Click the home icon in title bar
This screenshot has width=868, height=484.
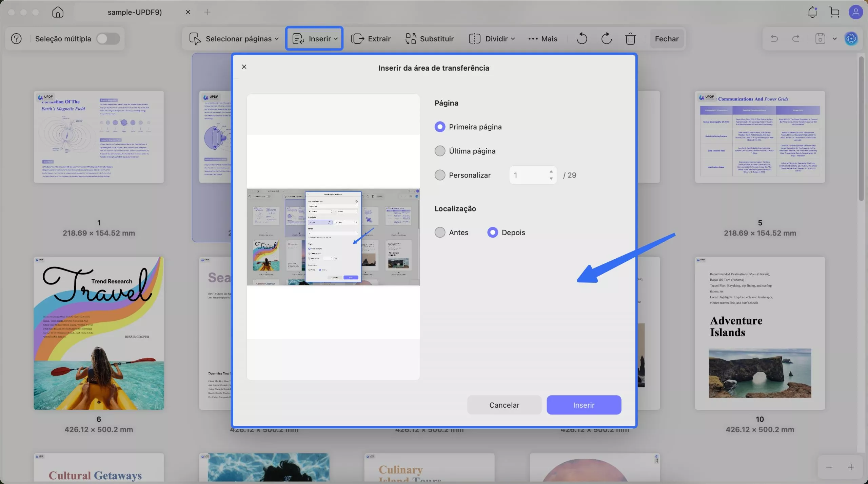[x=58, y=12]
